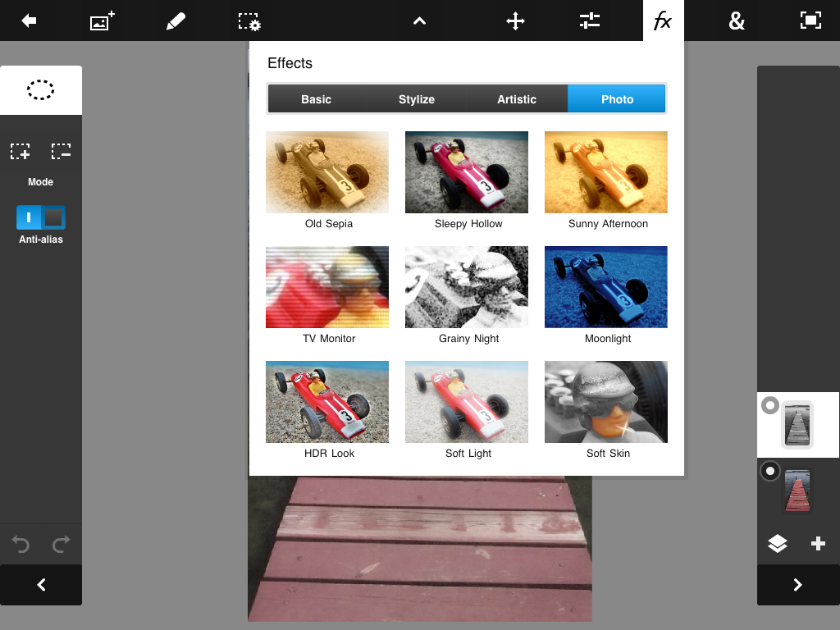
Task: Collapse the top toolbar with up chevron
Action: (x=419, y=21)
